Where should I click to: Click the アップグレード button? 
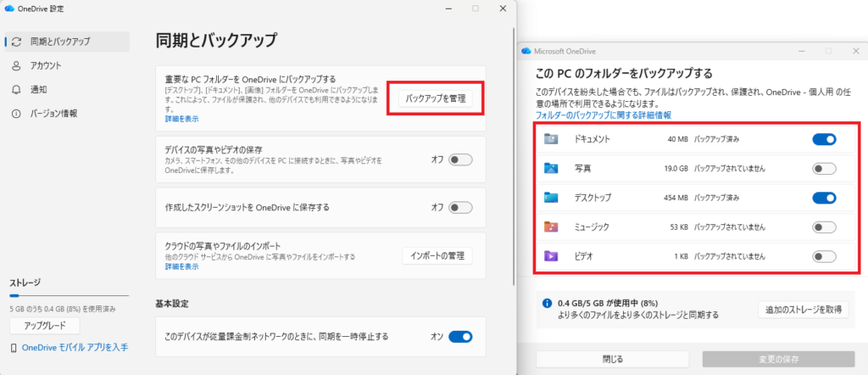(45, 326)
